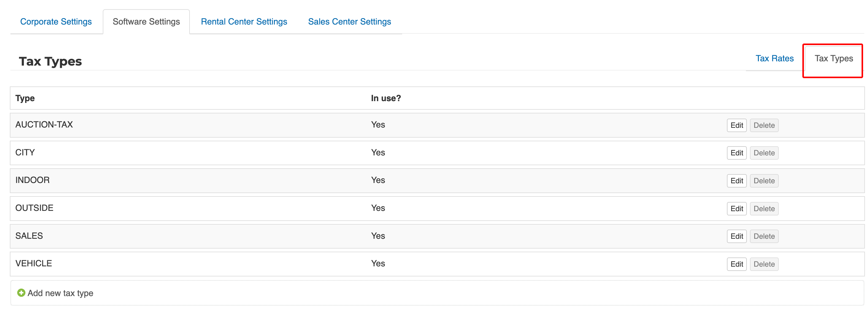868x312 pixels.
Task: Click the Add new tax type link
Action: [60, 293]
